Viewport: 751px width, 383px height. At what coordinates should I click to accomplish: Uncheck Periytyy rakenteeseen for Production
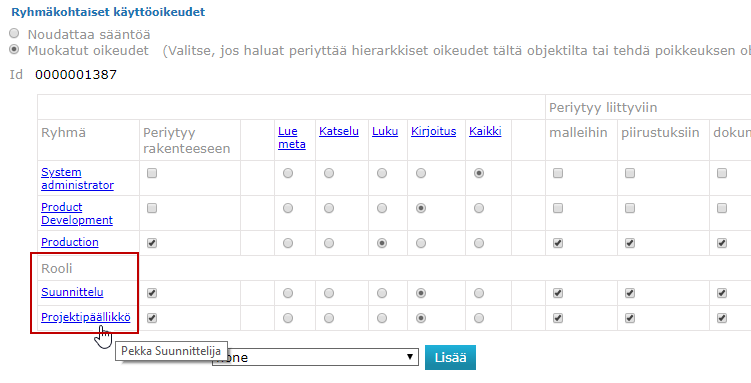[152, 243]
